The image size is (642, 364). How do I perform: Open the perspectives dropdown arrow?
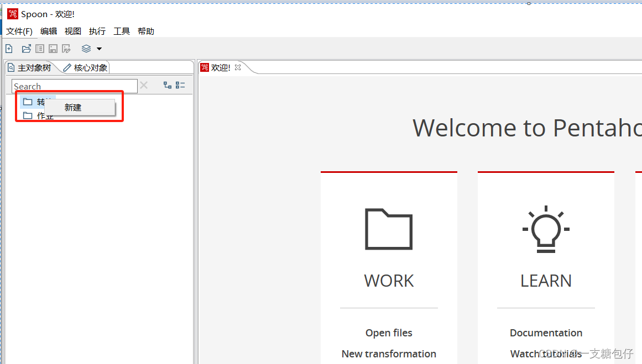99,49
